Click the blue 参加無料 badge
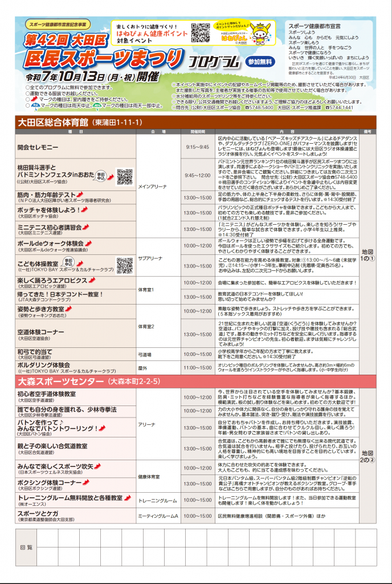392x584 pixels. (260, 61)
